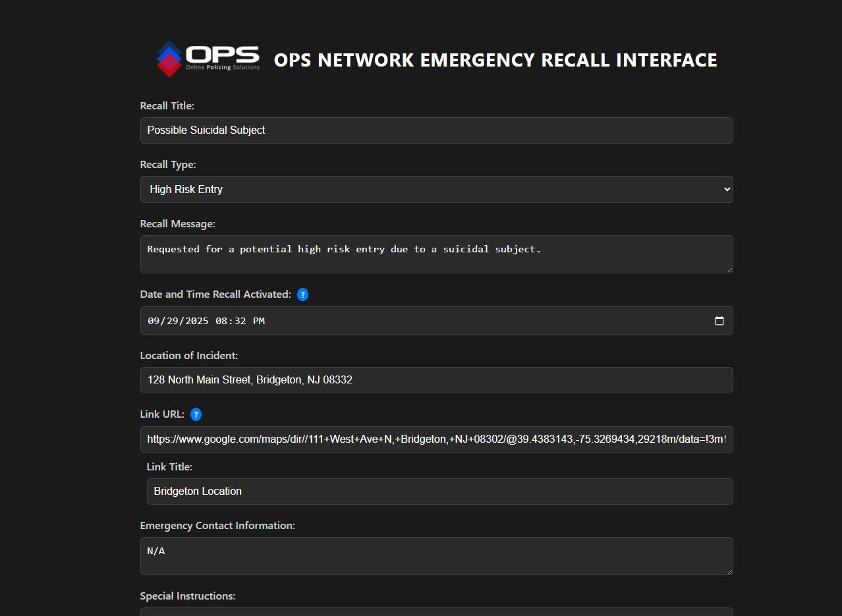
Task: Open the Recall Type dropdown
Action: [436, 190]
